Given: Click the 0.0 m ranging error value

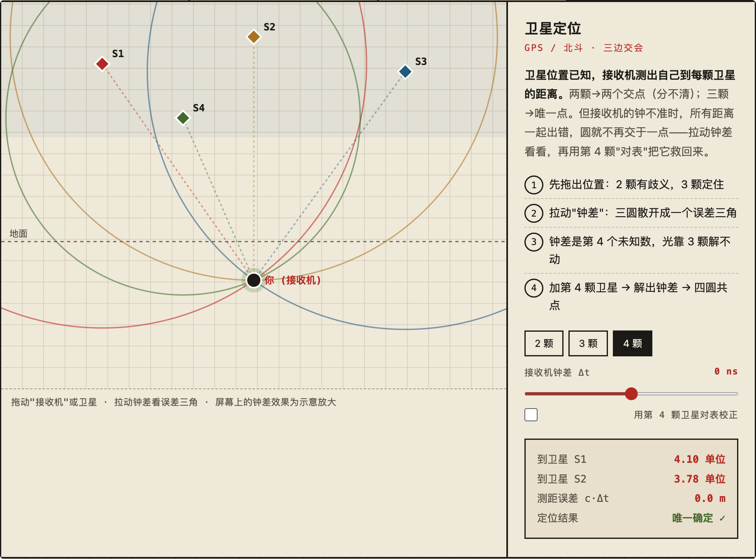Looking at the screenshot, I should pyautogui.click(x=710, y=499).
